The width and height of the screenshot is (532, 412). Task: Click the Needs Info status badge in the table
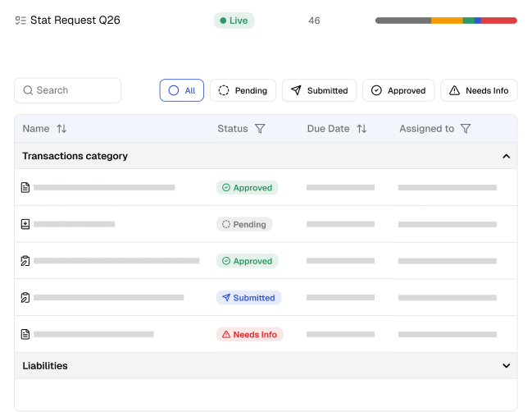(x=250, y=335)
